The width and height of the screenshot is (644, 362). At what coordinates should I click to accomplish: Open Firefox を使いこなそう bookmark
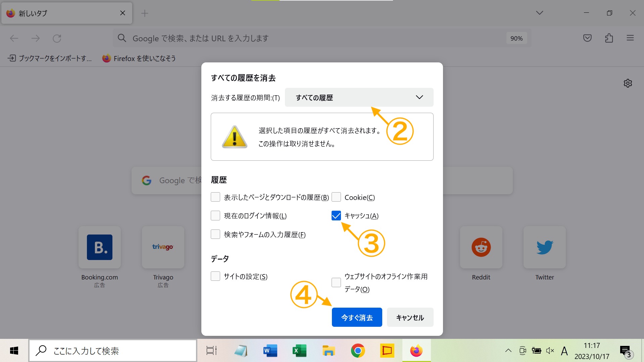pos(139,58)
